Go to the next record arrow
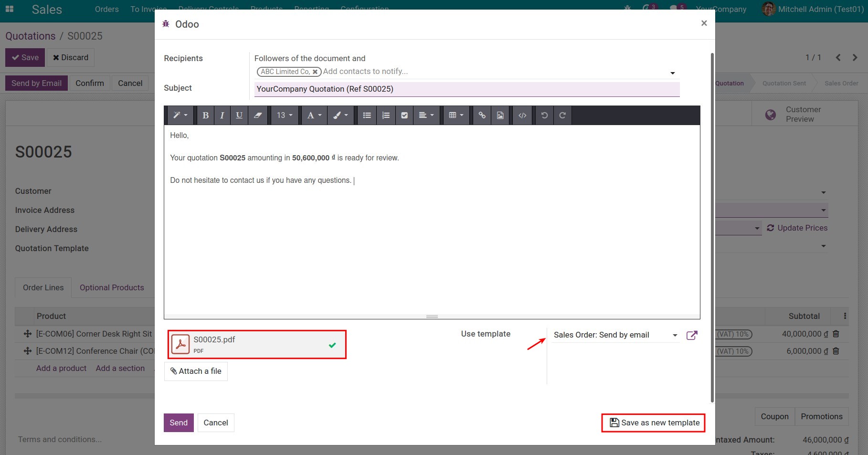This screenshot has height=455, width=868. pos(855,57)
